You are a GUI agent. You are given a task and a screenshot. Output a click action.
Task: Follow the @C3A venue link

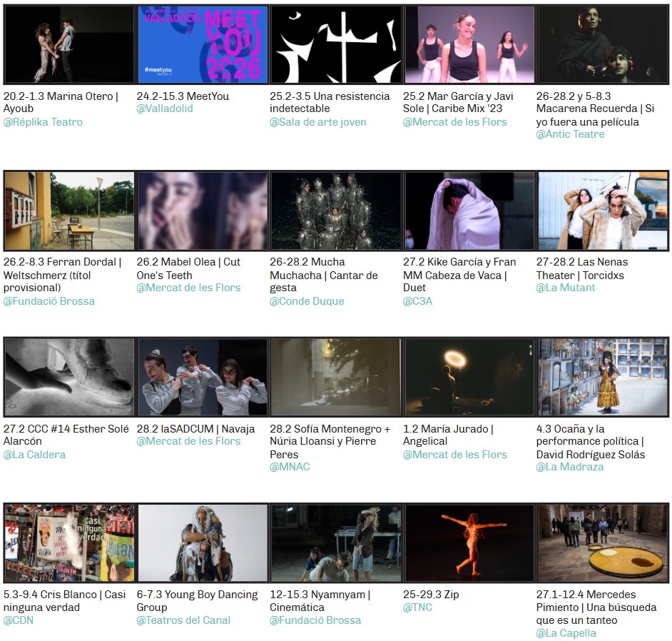point(417,301)
